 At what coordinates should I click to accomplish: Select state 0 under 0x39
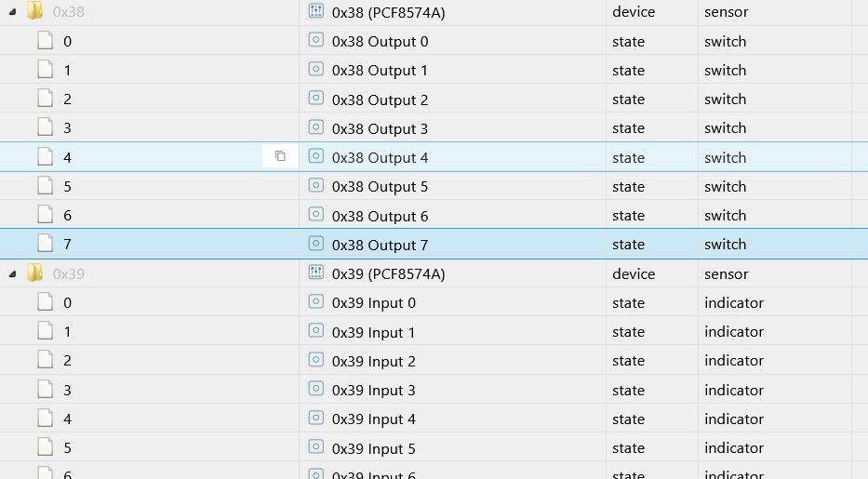(x=67, y=302)
